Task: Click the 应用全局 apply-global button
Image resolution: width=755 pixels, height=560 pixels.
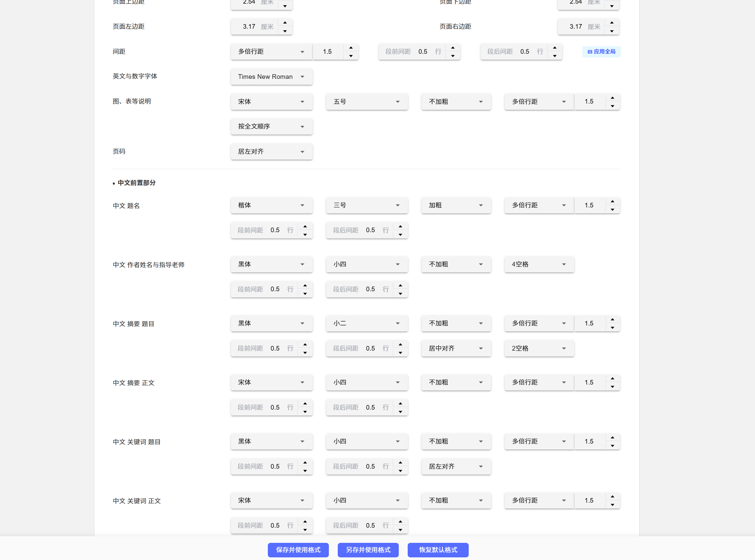Action: (601, 51)
